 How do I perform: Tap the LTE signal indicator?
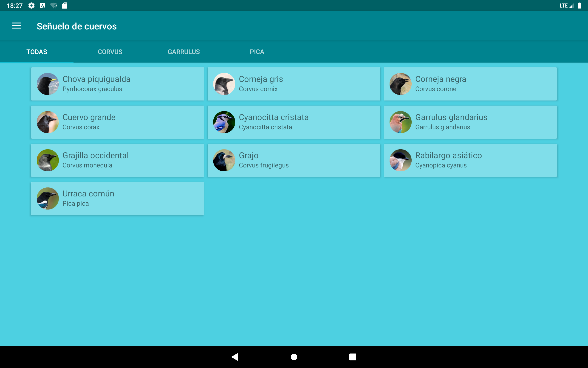567,6
